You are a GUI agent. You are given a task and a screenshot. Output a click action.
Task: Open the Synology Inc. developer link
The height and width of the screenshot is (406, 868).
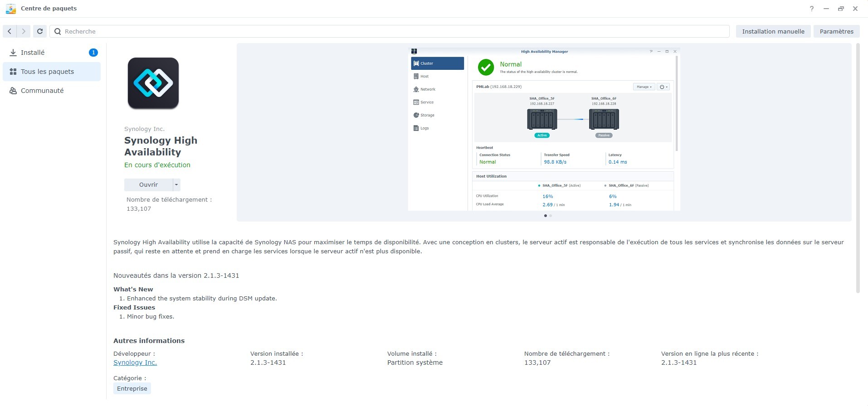pos(135,362)
